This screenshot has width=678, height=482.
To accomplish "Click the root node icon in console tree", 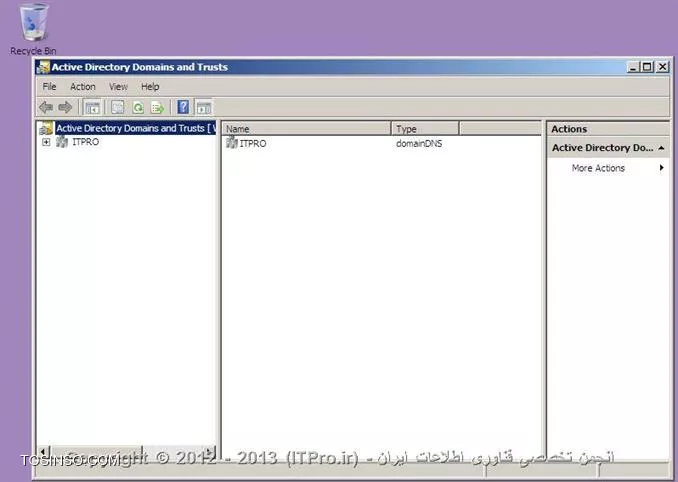I will pyautogui.click(x=46, y=128).
